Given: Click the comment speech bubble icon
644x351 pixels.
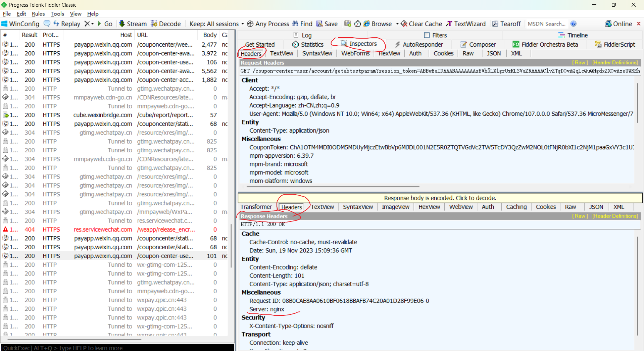Looking at the screenshot, I should click(47, 23).
